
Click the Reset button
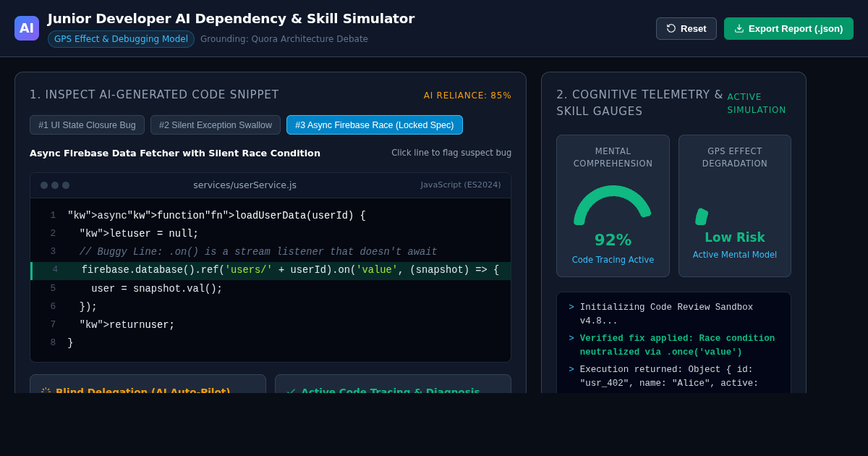pos(686,28)
